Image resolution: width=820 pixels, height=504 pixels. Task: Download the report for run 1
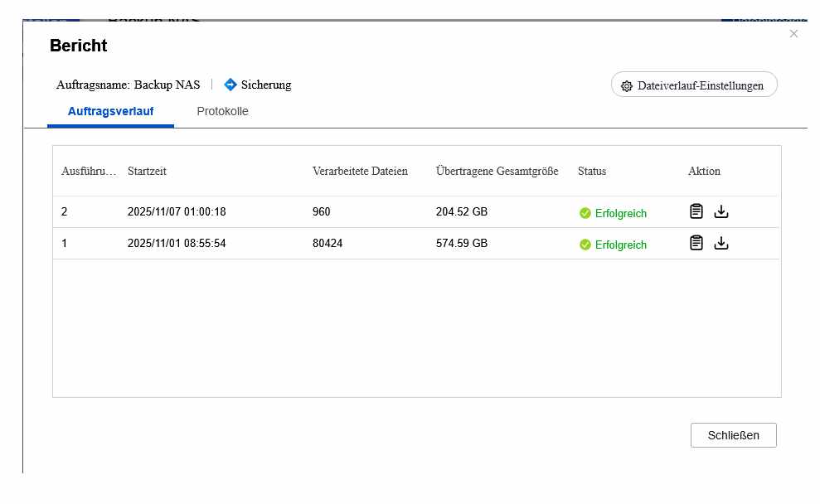[x=721, y=243]
